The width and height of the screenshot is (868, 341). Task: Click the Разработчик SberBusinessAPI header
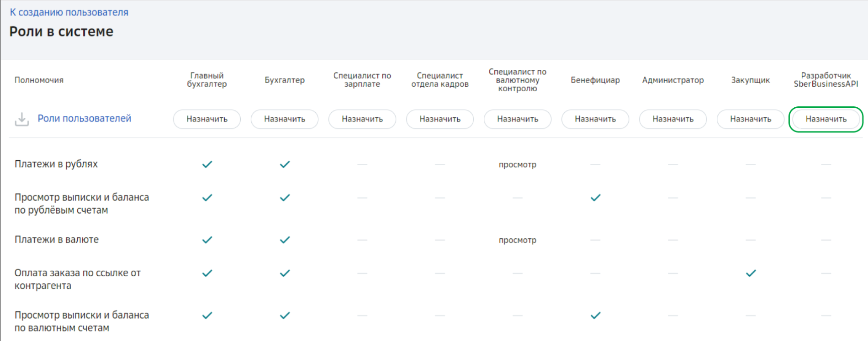(x=826, y=80)
